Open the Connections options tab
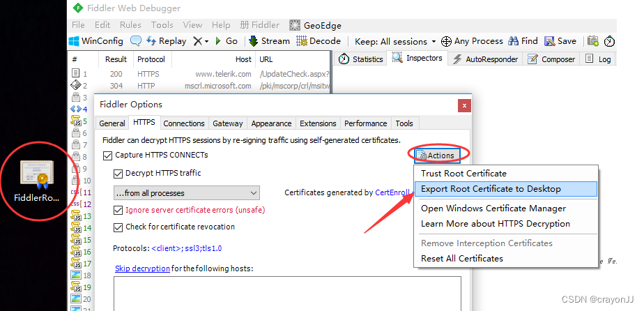Viewport: 644px width, 311px height. coord(183,123)
